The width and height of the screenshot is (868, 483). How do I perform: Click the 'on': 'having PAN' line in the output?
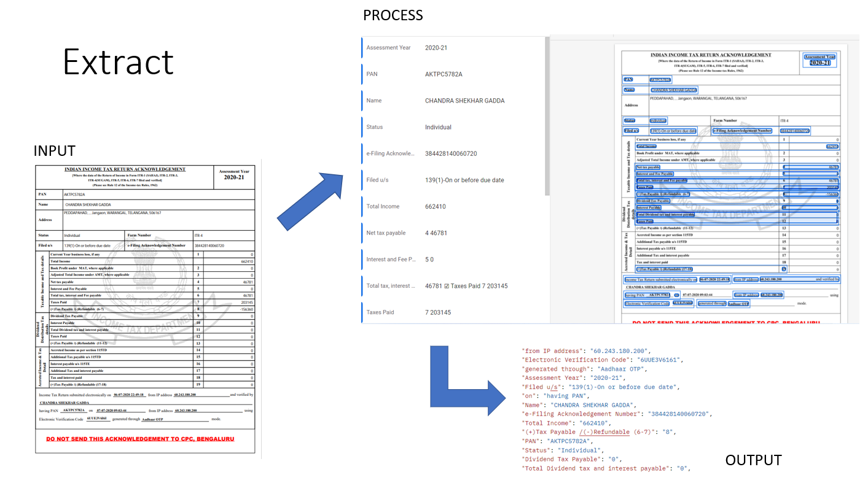555,396
